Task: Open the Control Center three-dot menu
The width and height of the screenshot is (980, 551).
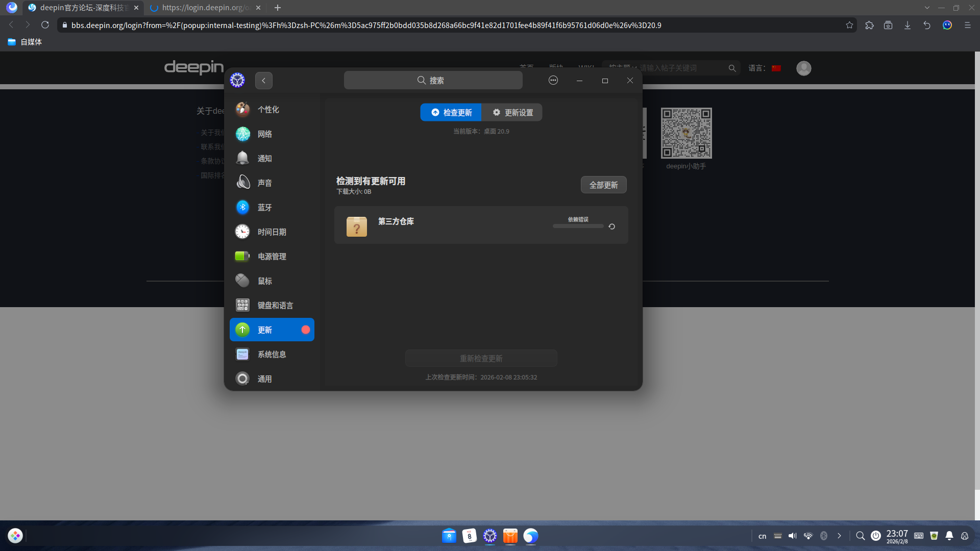Action: coord(553,81)
